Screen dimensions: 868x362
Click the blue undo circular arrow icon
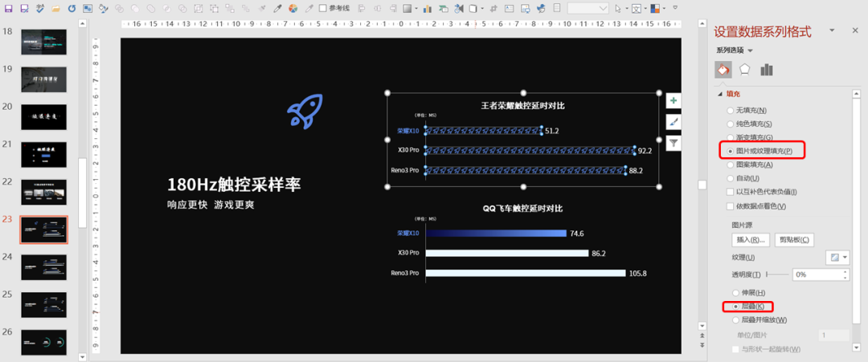pos(72,8)
